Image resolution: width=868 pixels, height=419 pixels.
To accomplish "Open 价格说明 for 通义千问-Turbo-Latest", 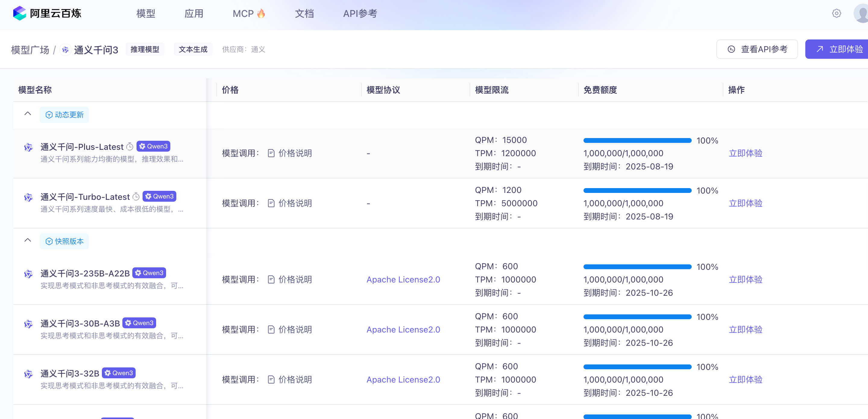I will 290,203.
